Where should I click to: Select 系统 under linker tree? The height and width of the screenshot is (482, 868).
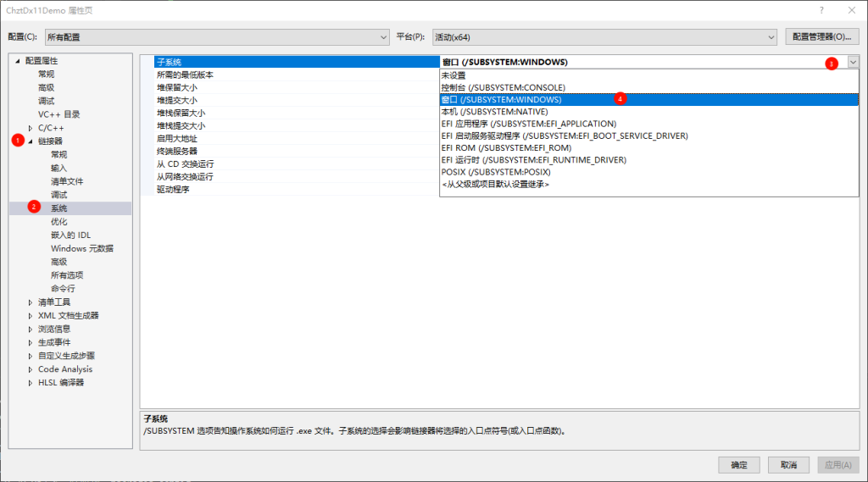tap(58, 208)
